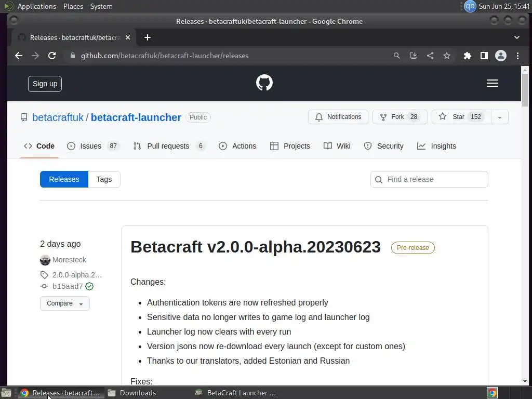Open the Places menu
532x399 pixels.
[x=73, y=6]
